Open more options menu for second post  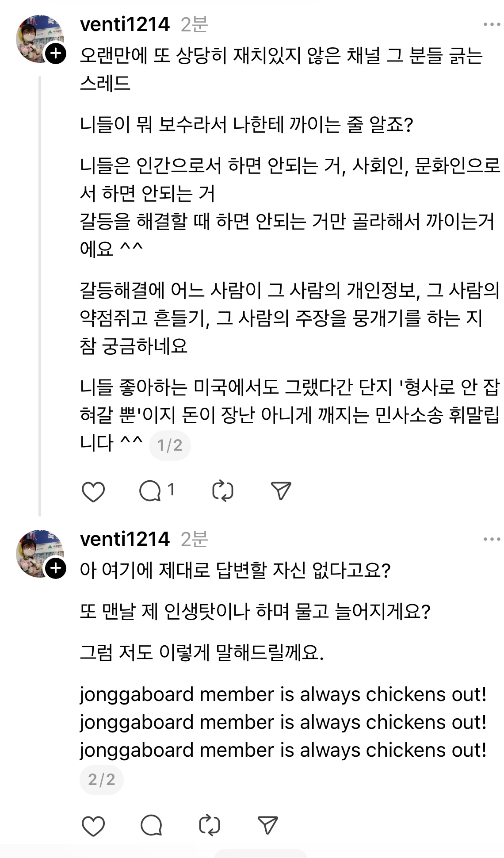tap(491, 539)
